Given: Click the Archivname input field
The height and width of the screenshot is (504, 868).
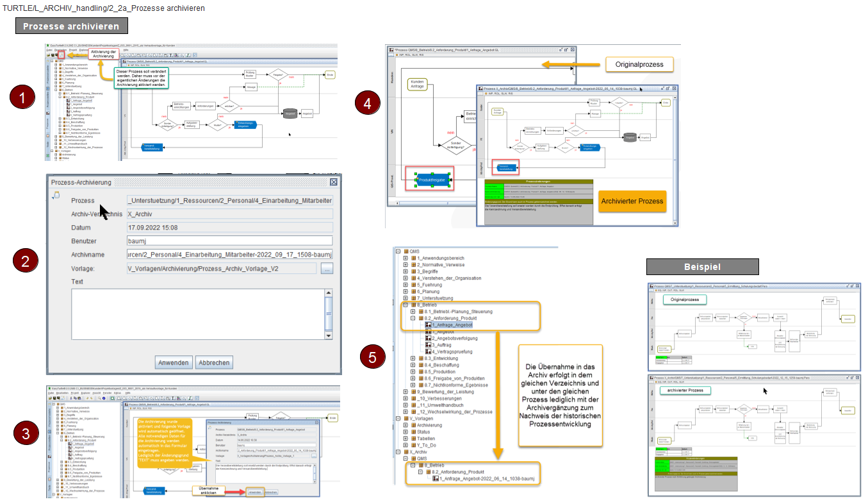Looking at the screenshot, I should click(x=230, y=255).
